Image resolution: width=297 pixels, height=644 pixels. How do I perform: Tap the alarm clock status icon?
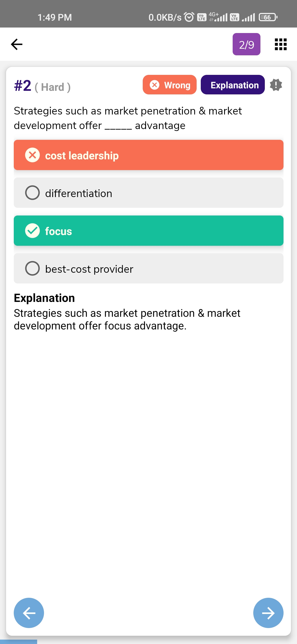[x=189, y=17]
